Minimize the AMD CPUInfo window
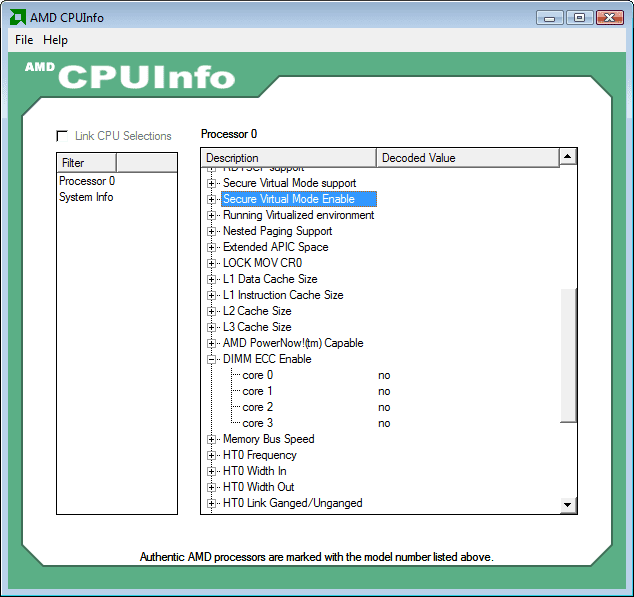 coord(549,18)
